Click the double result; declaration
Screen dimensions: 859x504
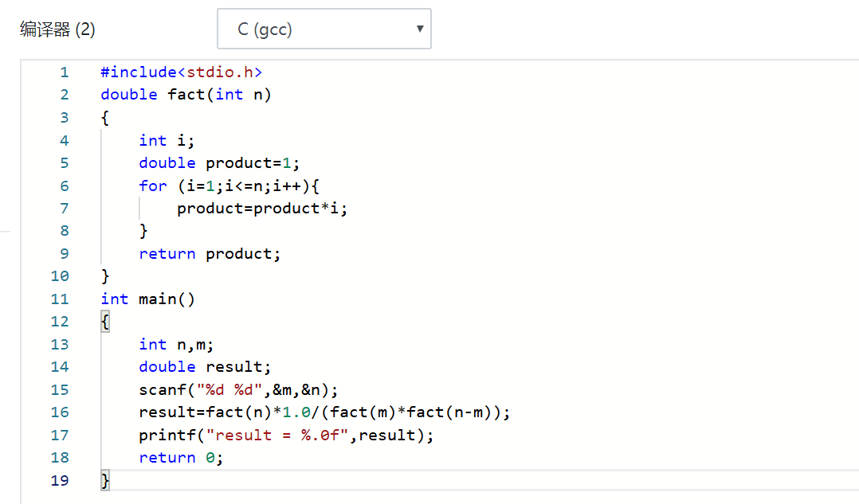pyautogui.click(x=205, y=367)
